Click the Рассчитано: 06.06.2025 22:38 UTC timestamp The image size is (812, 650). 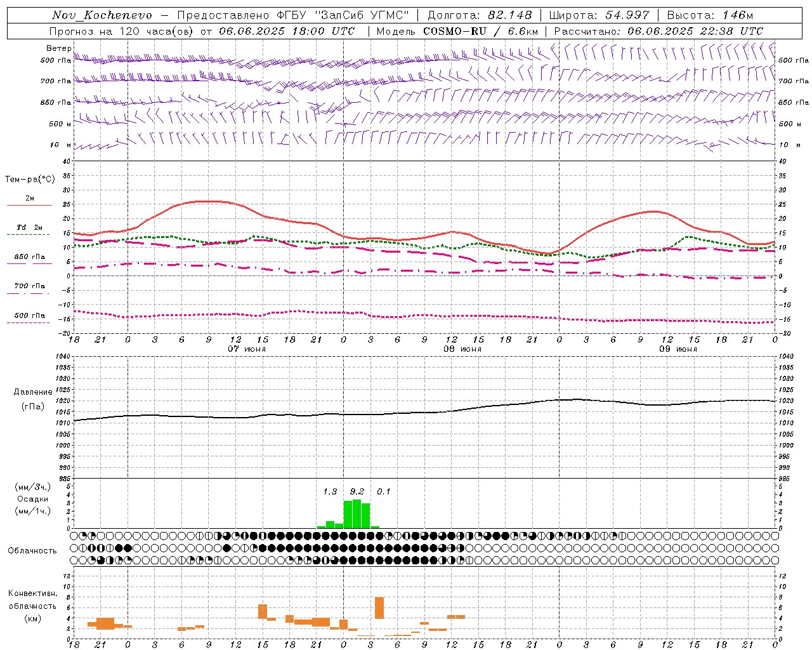[x=658, y=31]
